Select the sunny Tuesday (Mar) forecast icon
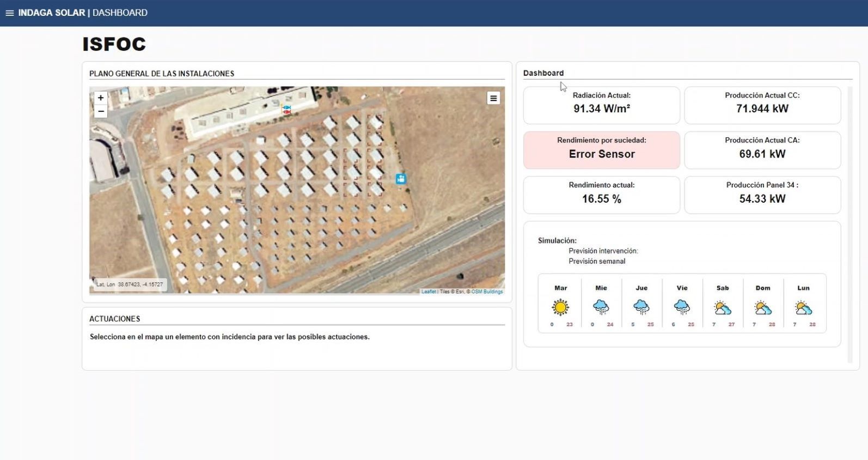Screen dimensions: 868x460 (x=560, y=307)
